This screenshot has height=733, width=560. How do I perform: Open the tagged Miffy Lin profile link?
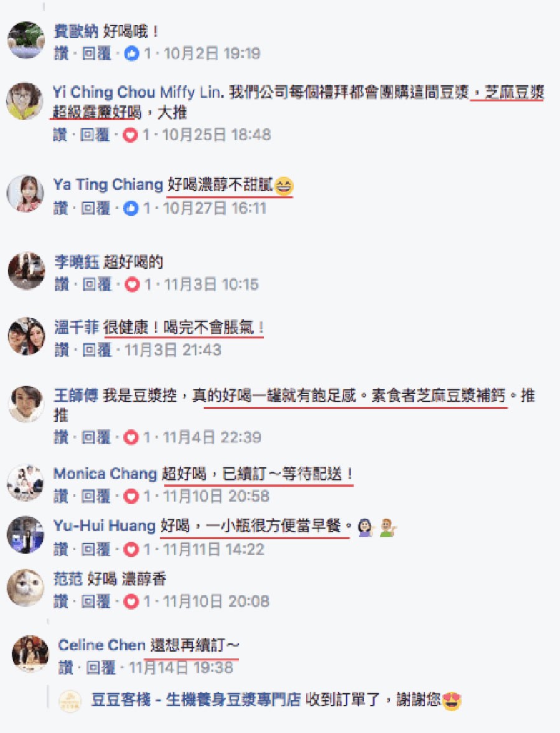[192, 92]
